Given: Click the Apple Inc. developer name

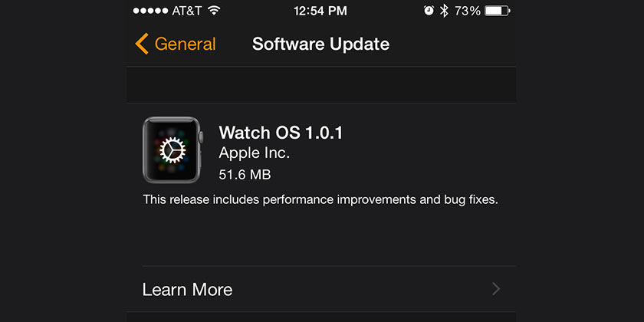Looking at the screenshot, I should pos(255,153).
